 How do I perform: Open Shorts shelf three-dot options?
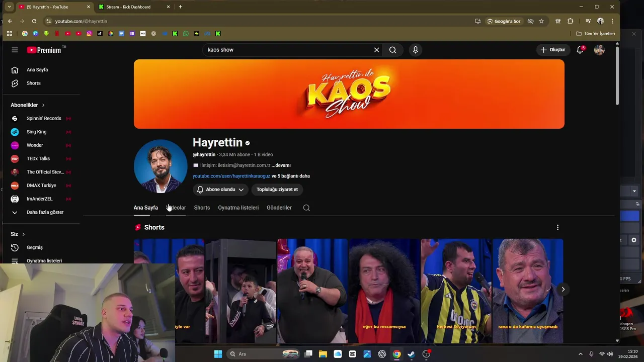point(557,227)
